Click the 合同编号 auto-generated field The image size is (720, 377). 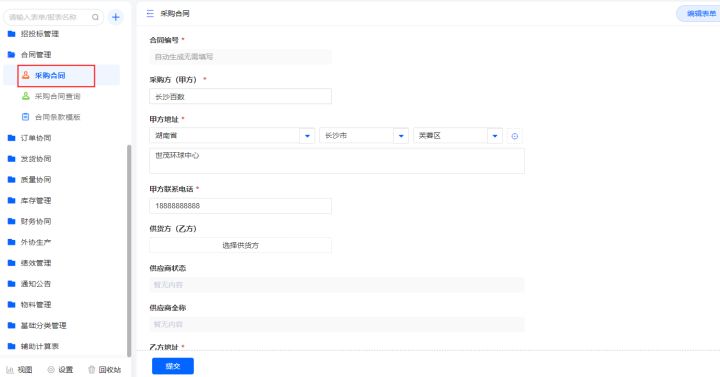click(x=240, y=57)
